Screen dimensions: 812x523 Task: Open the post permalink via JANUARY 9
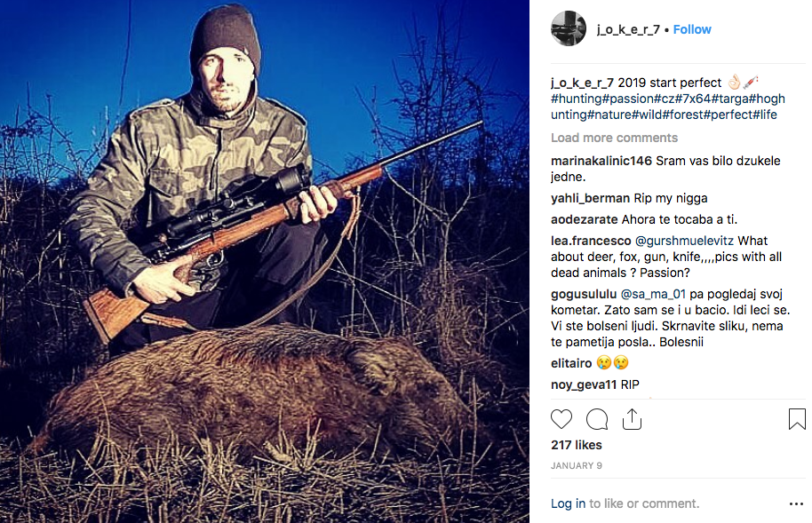pyautogui.click(x=576, y=465)
